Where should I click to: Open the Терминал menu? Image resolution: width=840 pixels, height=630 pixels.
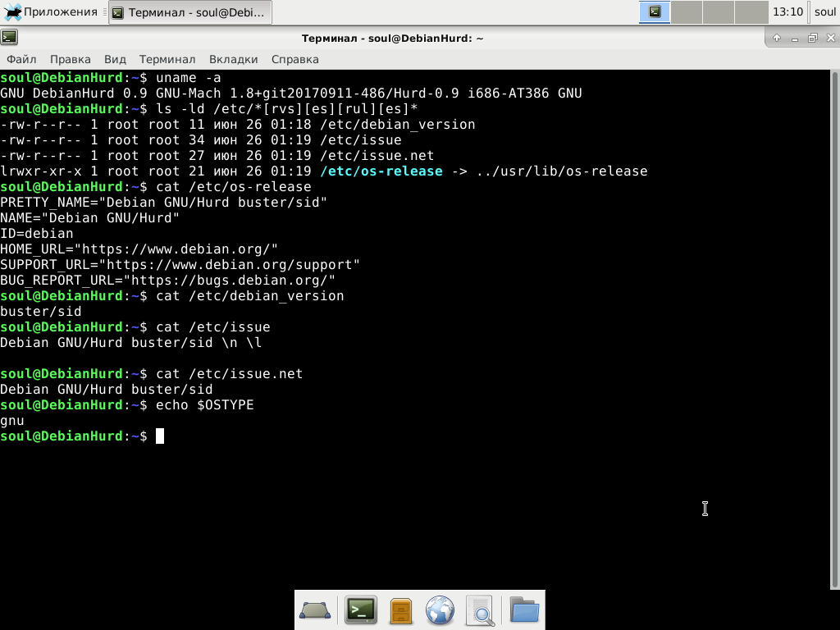167,59
